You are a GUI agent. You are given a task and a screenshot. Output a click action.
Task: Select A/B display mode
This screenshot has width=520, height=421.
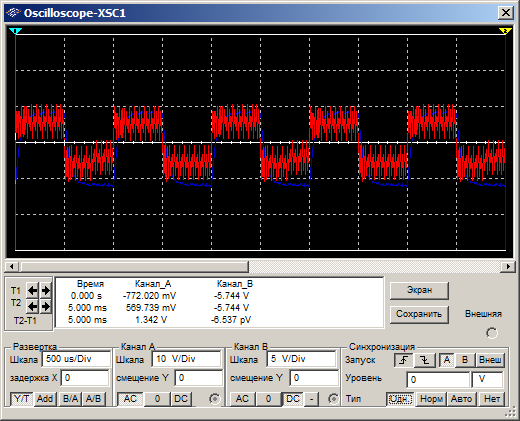pyautogui.click(x=94, y=399)
